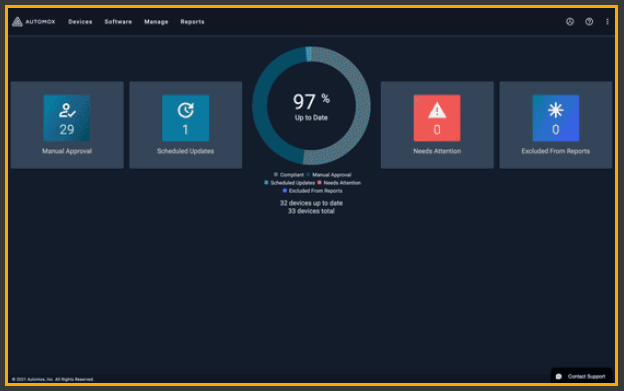Click the 97% Up to Date donut chart
Screen dimensions: 624x391
point(311,106)
